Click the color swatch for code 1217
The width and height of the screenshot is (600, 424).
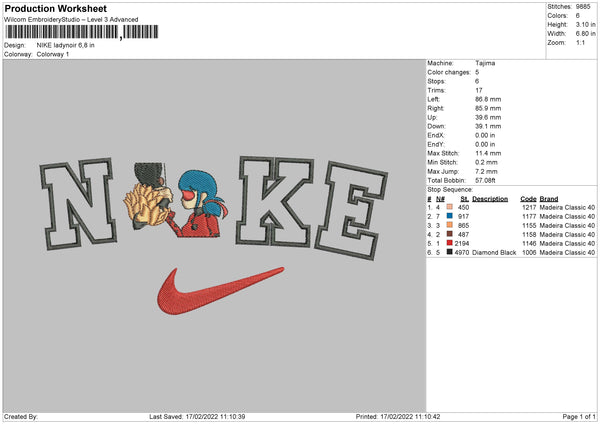pyautogui.click(x=450, y=207)
